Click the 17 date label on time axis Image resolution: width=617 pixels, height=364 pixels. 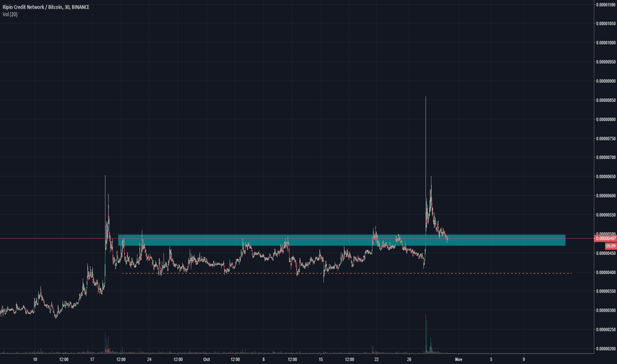pyautogui.click(x=92, y=359)
